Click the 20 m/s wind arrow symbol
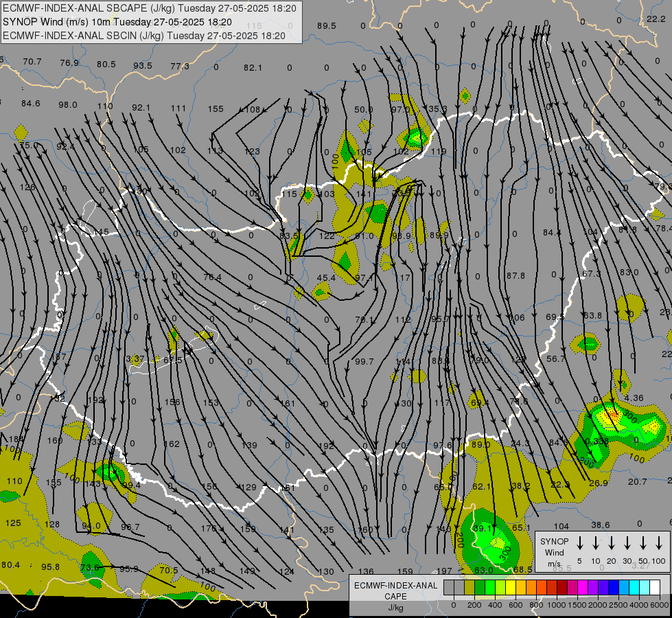 click(612, 543)
